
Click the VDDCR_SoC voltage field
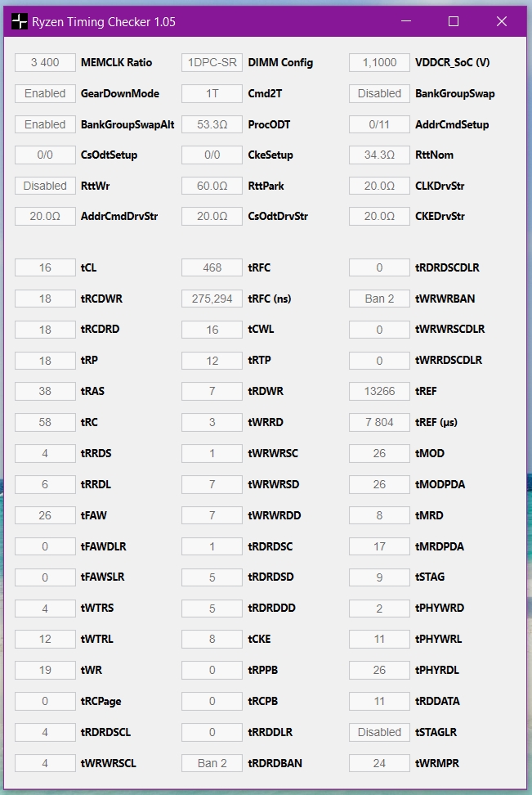[379, 62]
